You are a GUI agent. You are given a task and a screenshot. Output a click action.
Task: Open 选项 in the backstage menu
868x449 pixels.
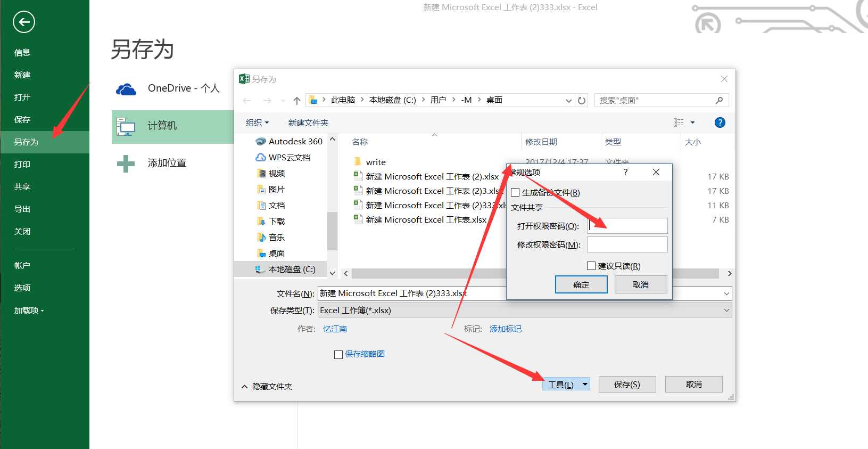[22, 288]
